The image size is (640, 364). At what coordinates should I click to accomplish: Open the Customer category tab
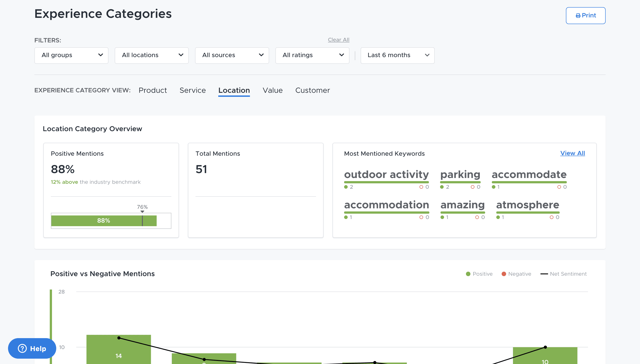[x=312, y=90]
